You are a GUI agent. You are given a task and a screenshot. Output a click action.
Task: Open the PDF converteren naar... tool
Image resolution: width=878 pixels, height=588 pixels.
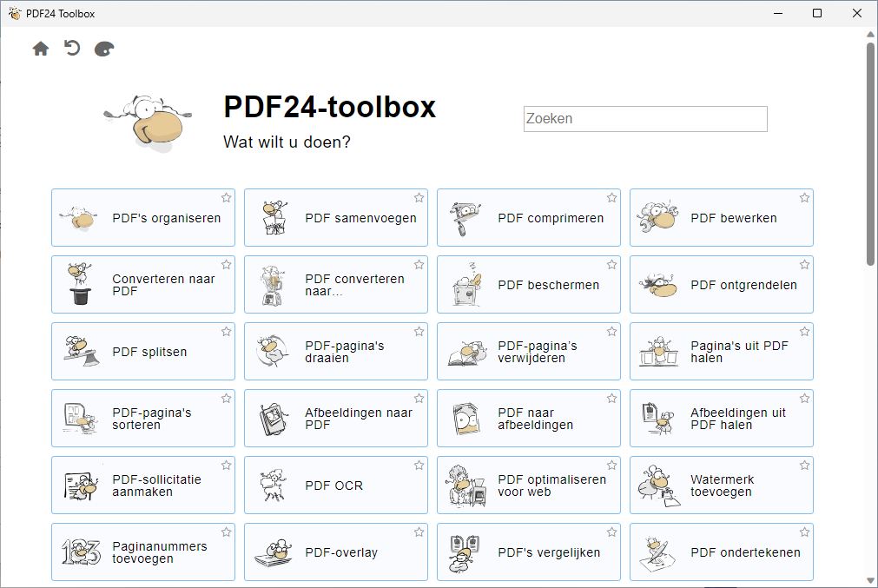[336, 285]
